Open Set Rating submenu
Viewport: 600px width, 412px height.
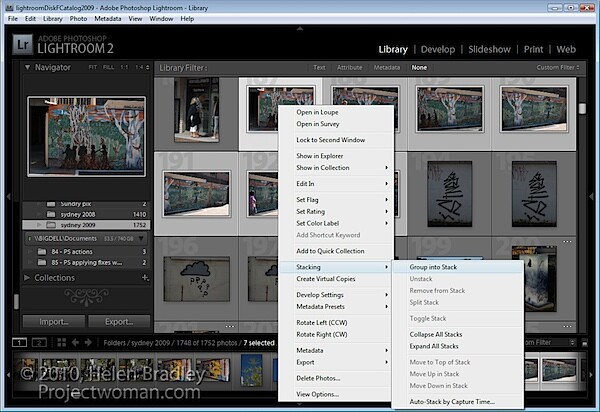click(337, 212)
